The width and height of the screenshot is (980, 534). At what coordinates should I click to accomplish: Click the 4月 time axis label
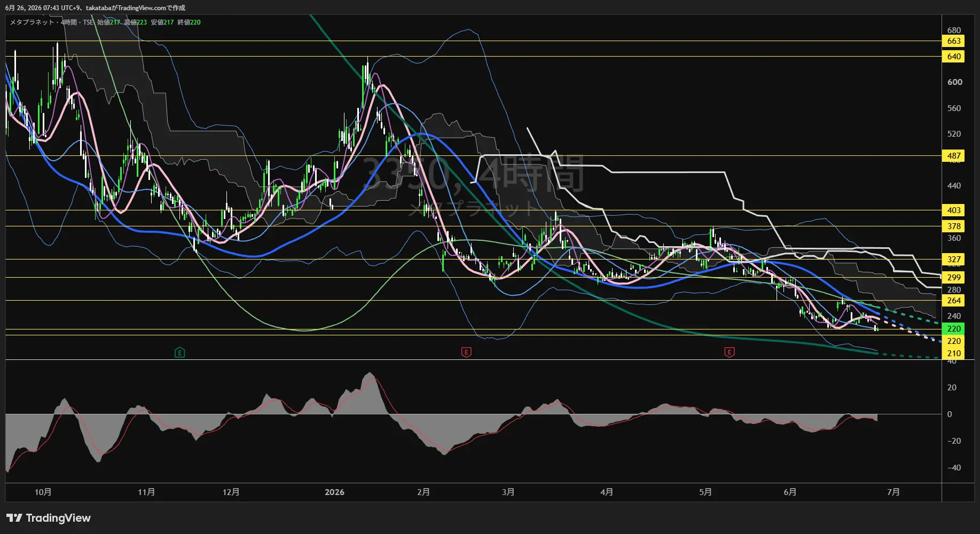coord(606,492)
